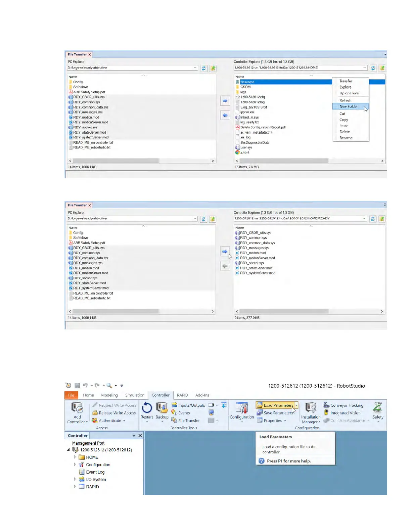This screenshot has height=532, width=411.
Task: Click Save Parameters in the ribbon
Action: [275, 413]
